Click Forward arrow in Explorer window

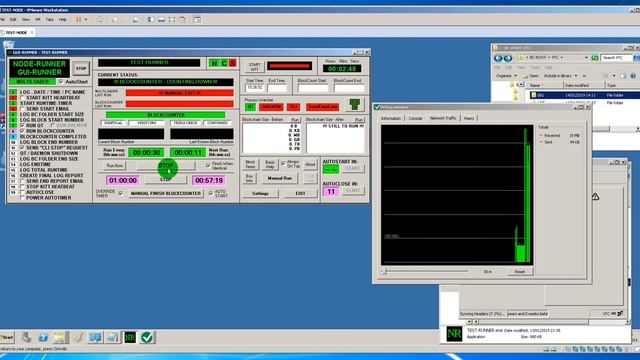[x=508, y=58]
